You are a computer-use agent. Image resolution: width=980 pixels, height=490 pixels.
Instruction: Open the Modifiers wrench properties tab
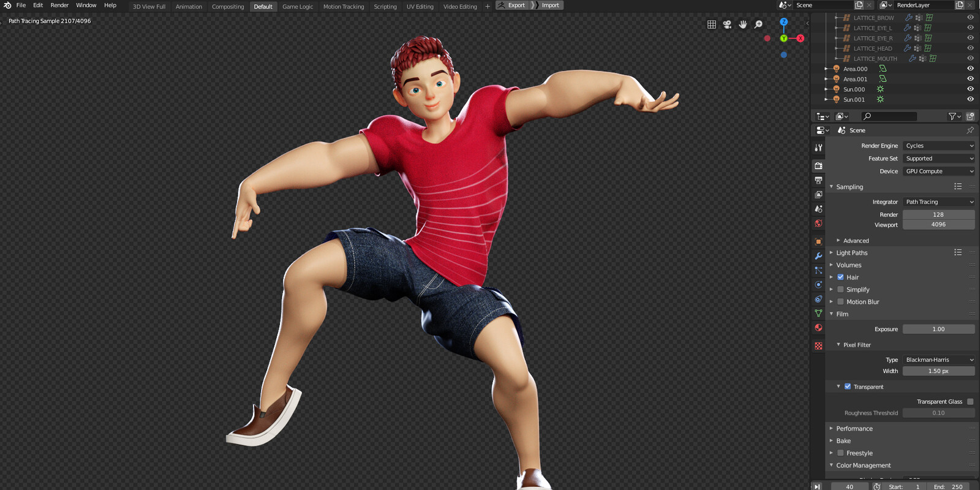pyautogui.click(x=818, y=256)
